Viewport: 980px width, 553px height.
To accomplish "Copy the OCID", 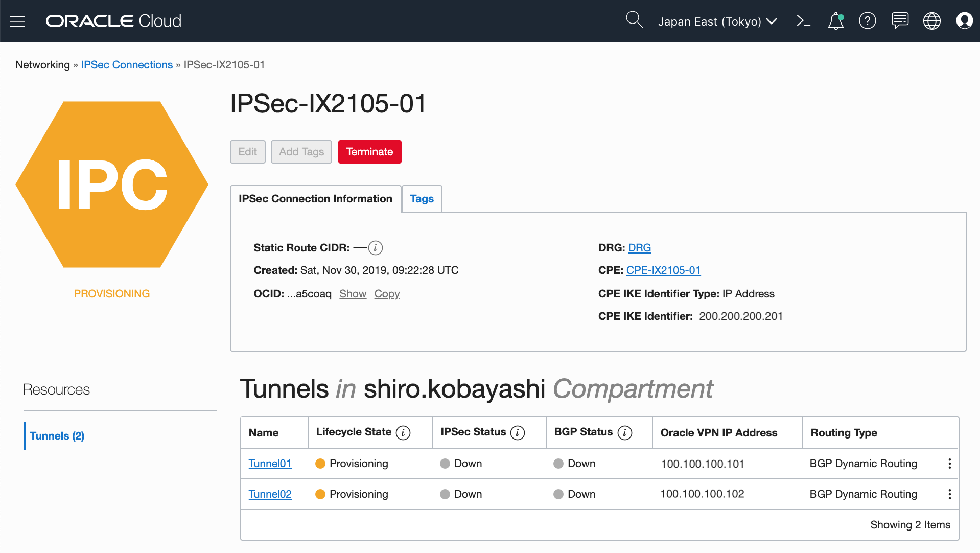I will point(387,294).
